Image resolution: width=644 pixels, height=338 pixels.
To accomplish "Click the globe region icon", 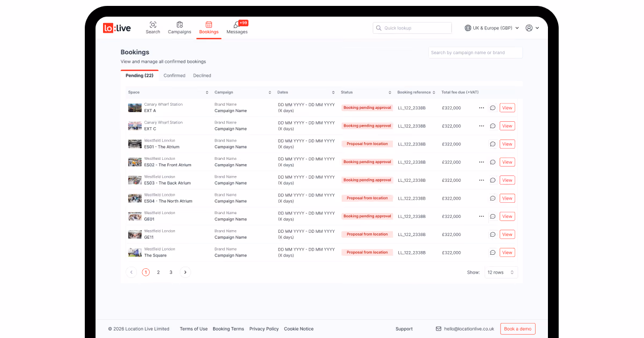I will pyautogui.click(x=468, y=28).
